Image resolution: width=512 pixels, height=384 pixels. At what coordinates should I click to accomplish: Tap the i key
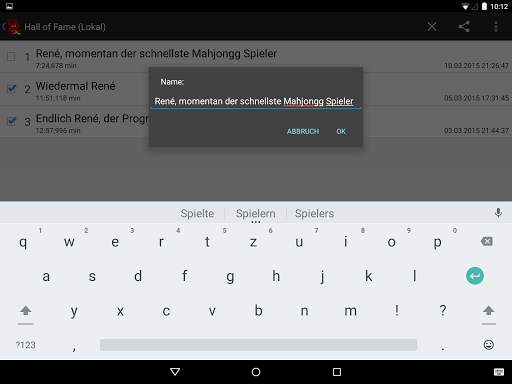[x=346, y=241]
